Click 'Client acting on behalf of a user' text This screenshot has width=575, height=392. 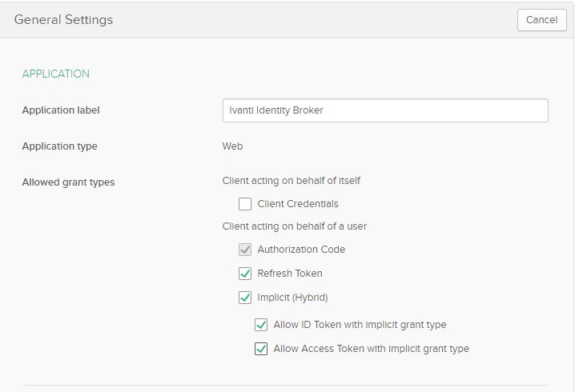[x=295, y=226]
